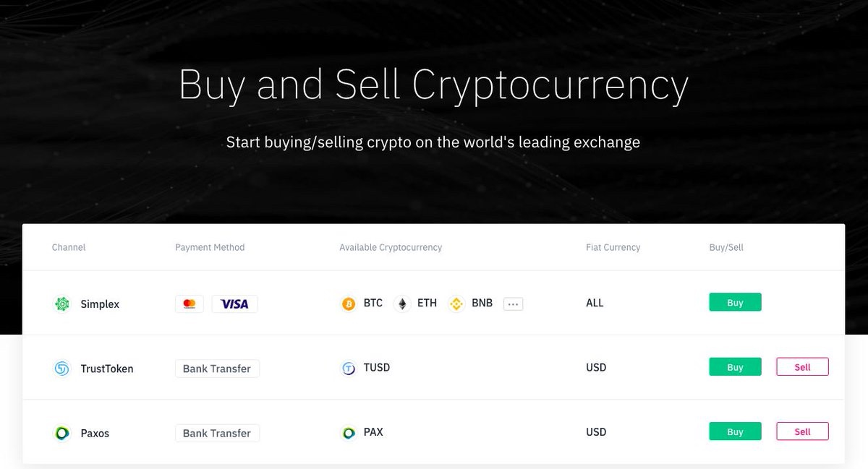The height and width of the screenshot is (469, 868).
Task: Click the Bitcoin (BTC) coin icon
Action: [349, 304]
